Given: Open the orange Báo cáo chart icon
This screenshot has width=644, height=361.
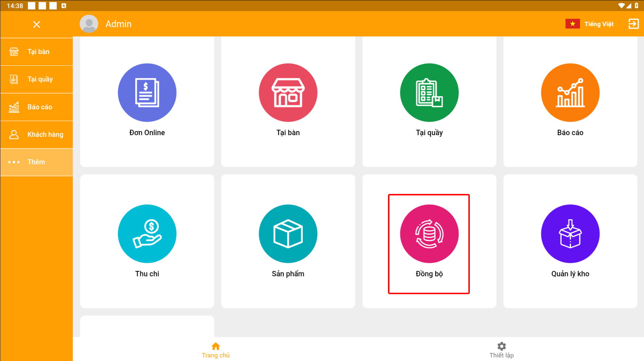Looking at the screenshot, I should coord(570,93).
